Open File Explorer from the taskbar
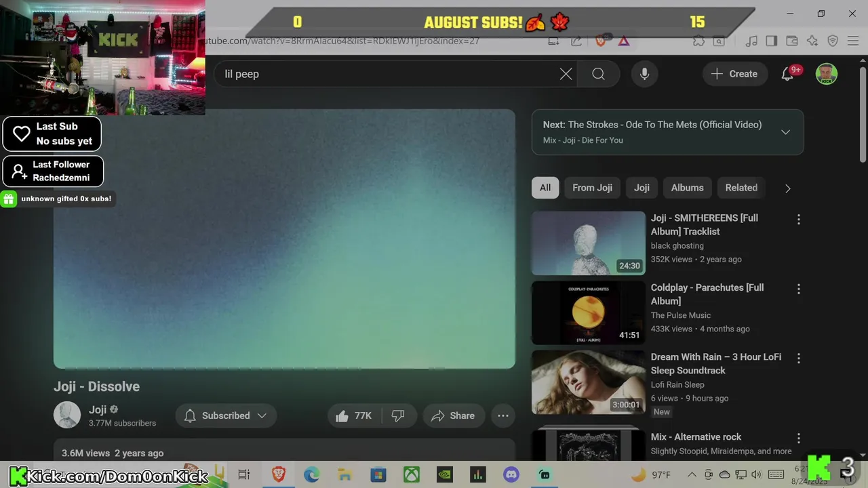The image size is (868, 488). [344, 474]
